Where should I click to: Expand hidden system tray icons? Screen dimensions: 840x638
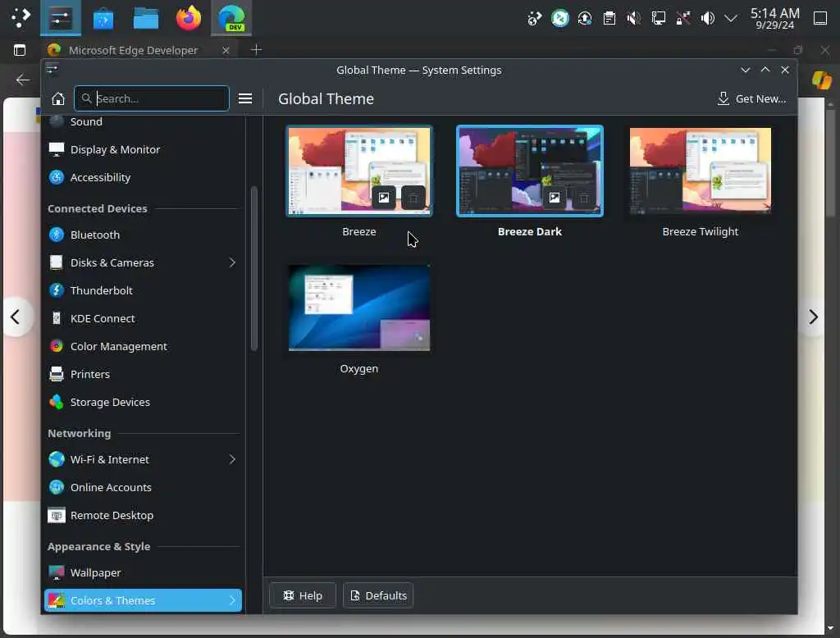[731, 19]
